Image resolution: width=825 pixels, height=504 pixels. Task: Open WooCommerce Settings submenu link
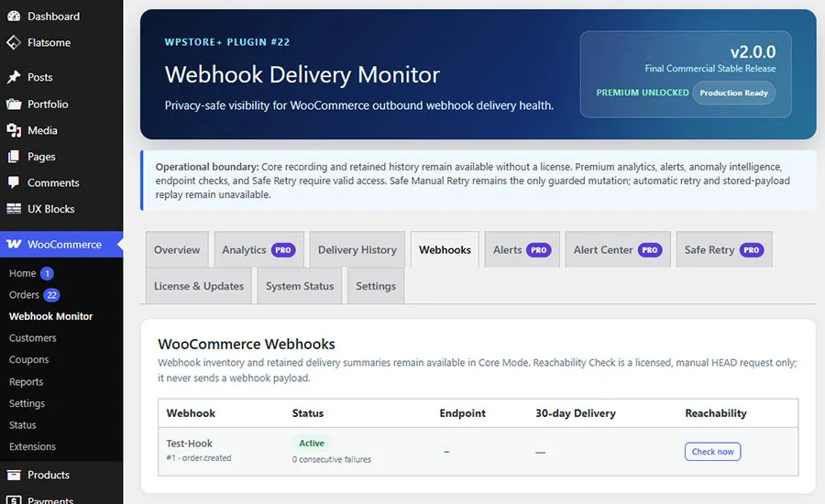tap(27, 403)
